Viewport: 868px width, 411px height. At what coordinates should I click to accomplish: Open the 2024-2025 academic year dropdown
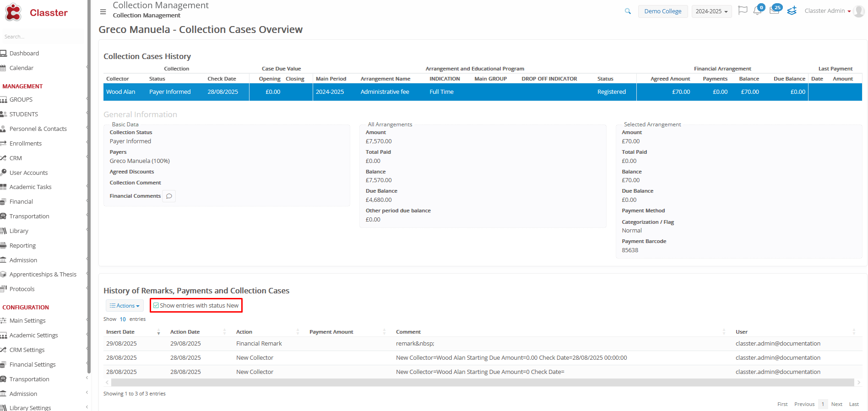(x=711, y=11)
